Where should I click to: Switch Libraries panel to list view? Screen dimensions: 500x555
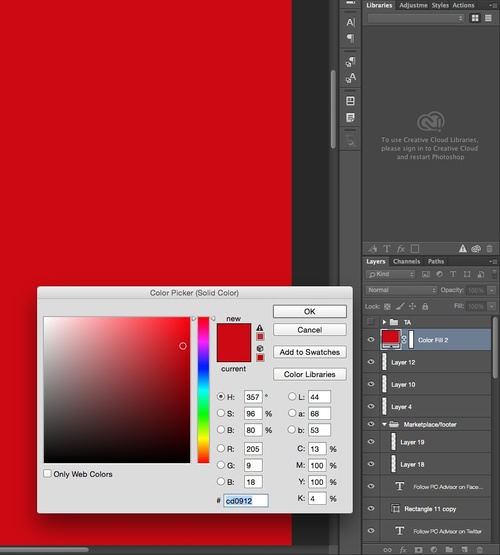(488, 18)
